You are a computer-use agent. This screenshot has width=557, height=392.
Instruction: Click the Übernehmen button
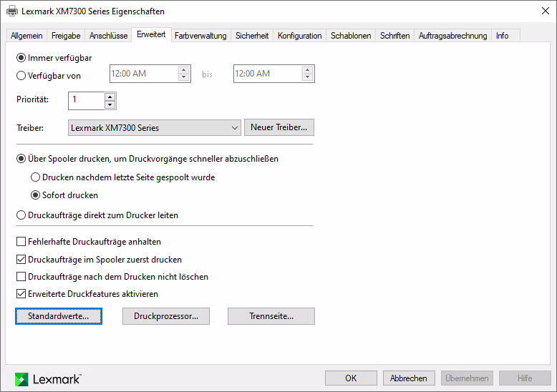tap(467, 378)
